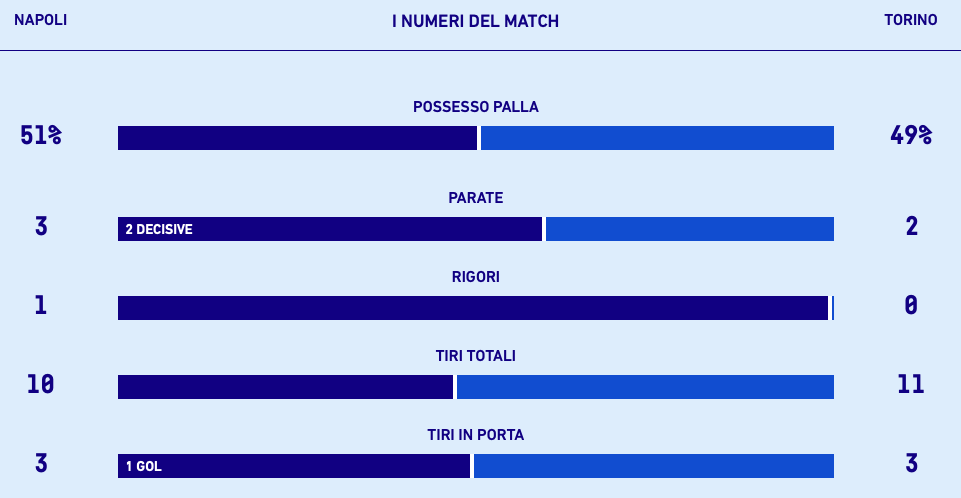Click Torino's light Parate bar segment
The height and width of the screenshot is (498, 961).
tap(689, 229)
